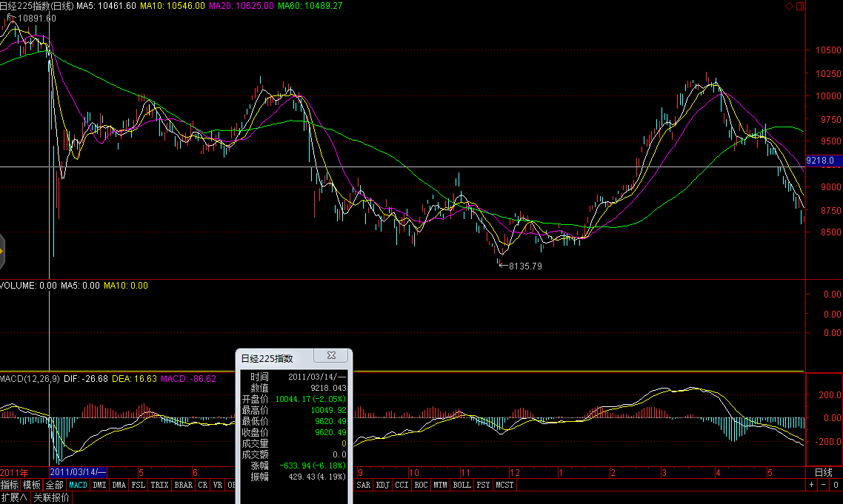
Task: Click the 9218.0 price axis label
Action: point(824,160)
